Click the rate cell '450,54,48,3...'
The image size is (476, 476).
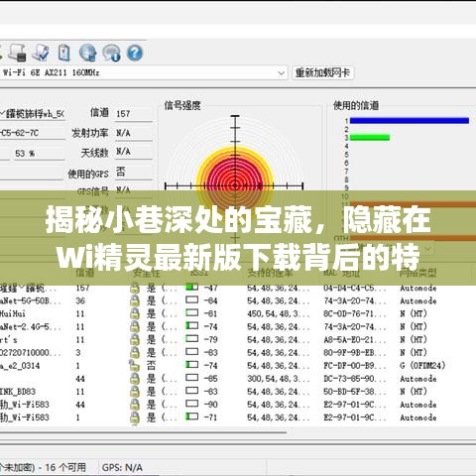coord(279,313)
